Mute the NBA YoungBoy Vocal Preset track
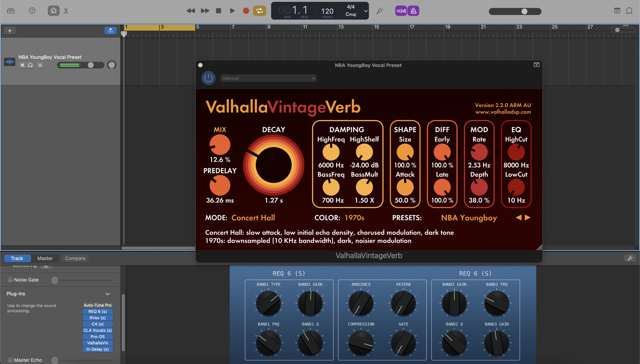Image resolution: width=640 pixels, height=364 pixels. 22,65
